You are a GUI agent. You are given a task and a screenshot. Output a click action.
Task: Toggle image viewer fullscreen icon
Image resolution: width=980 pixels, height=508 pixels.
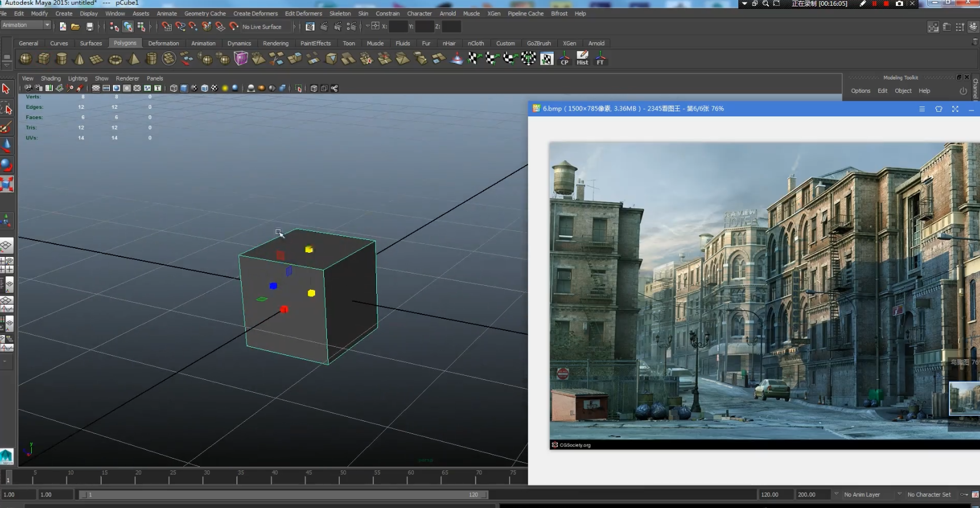[955, 109]
